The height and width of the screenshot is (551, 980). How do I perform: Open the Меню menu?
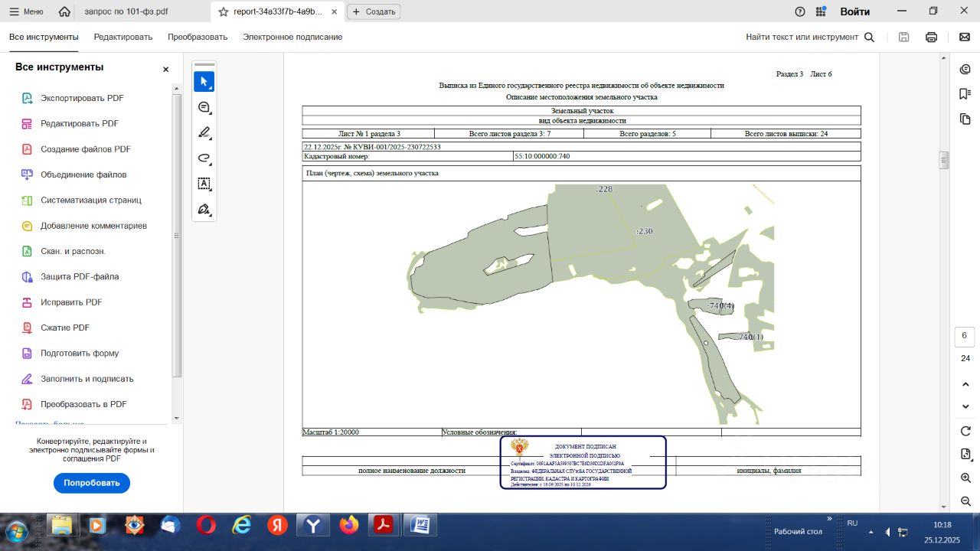pyautogui.click(x=26, y=11)
